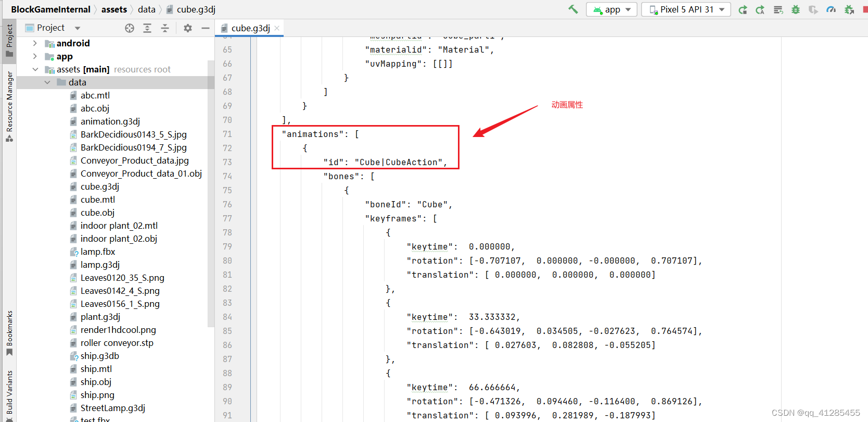Open the Build Variants side tab
Image resolution: width=868 pixels, height=422 pixels.
pyautogui.click(x=9, y=395)
